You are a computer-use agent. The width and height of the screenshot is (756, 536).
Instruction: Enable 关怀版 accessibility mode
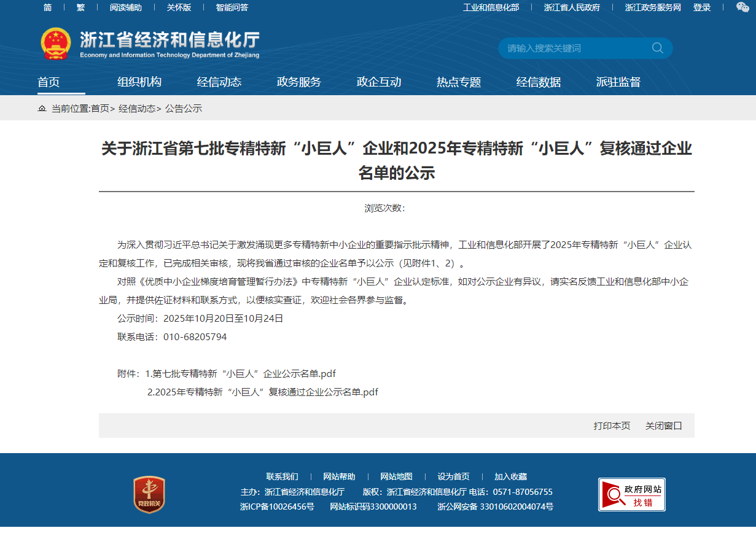(179, 7)
